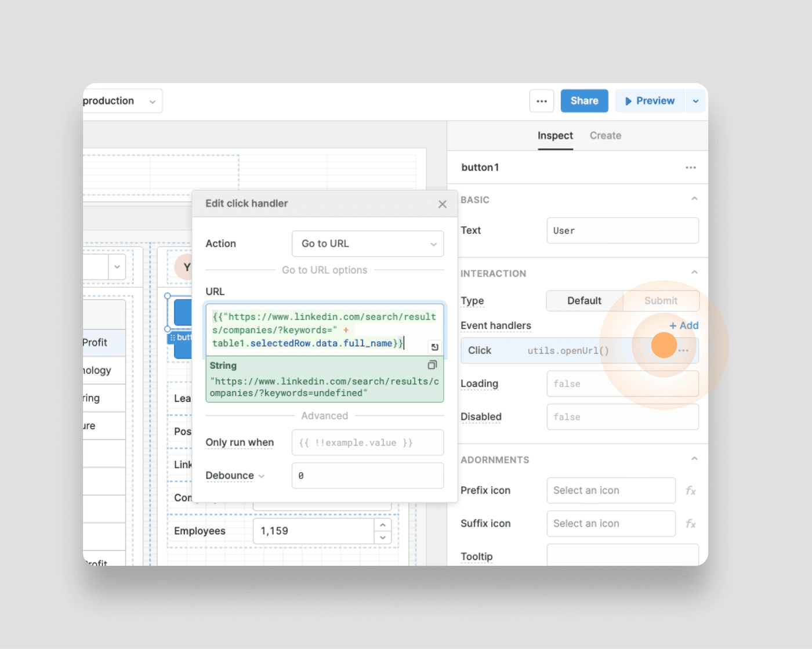Click the expand editor icon in URL field
Viewport: 812px width, 649px height.
tap(434, 347)
